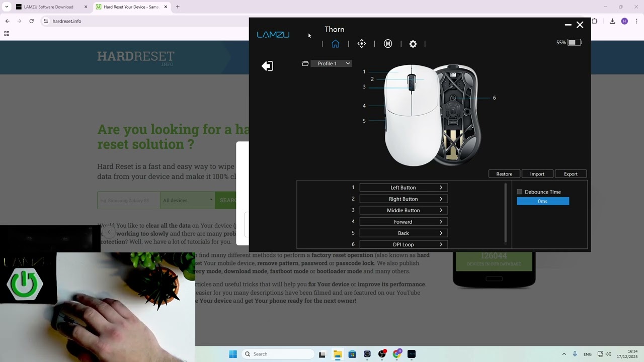Screen dimensions: 644x362
Task: Click the Restore button
Action: (x=504, y=174)
